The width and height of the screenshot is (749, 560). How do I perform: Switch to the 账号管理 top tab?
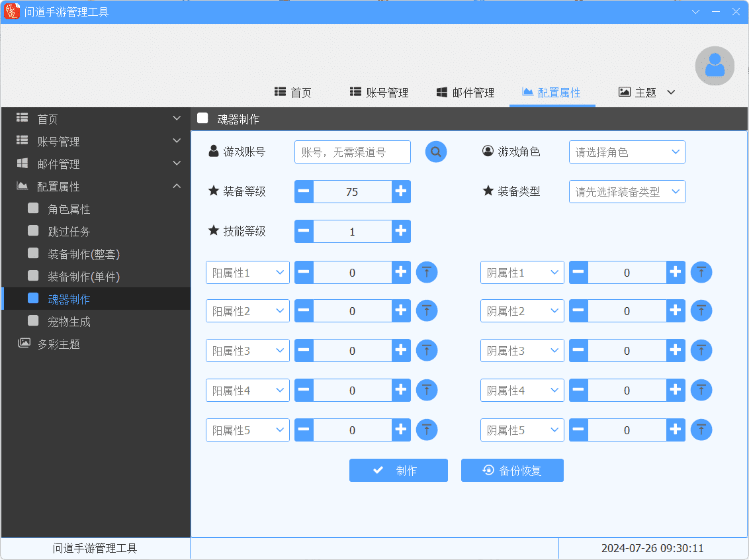(379, 93)
